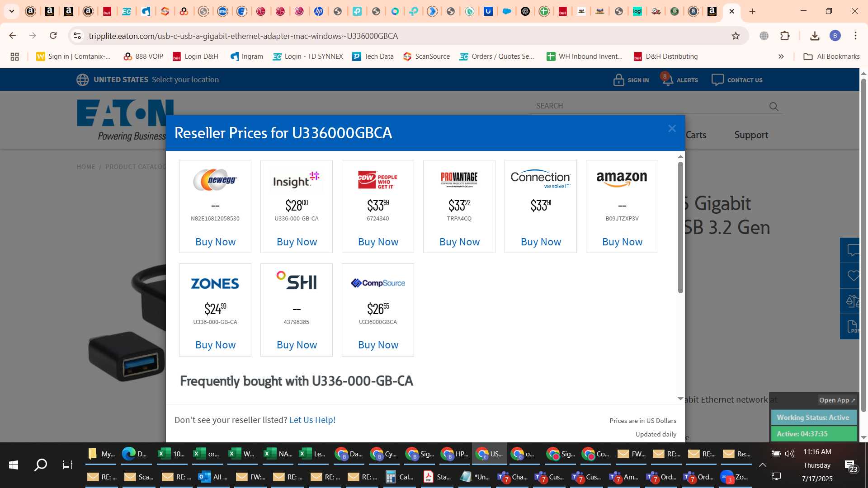Click the SHI logo
The height and width of the screenshot is (488, 868).
click(x=297, y=281)
